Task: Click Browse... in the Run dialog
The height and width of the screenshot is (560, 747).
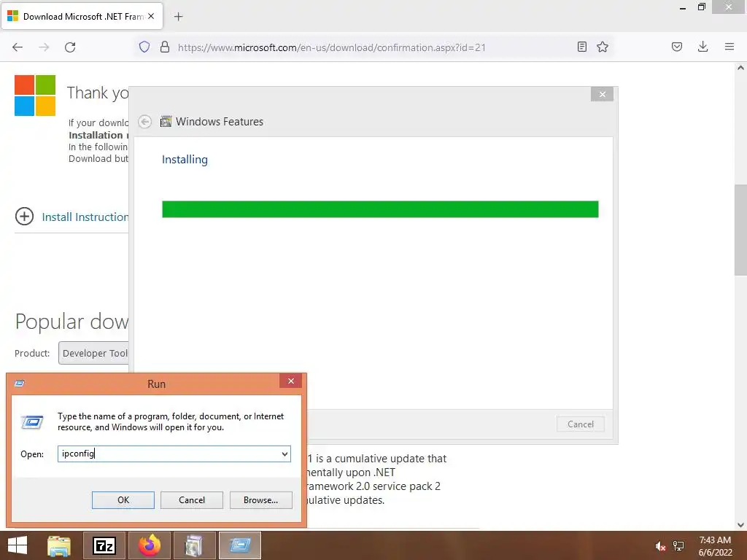Action: click(260, 500)
